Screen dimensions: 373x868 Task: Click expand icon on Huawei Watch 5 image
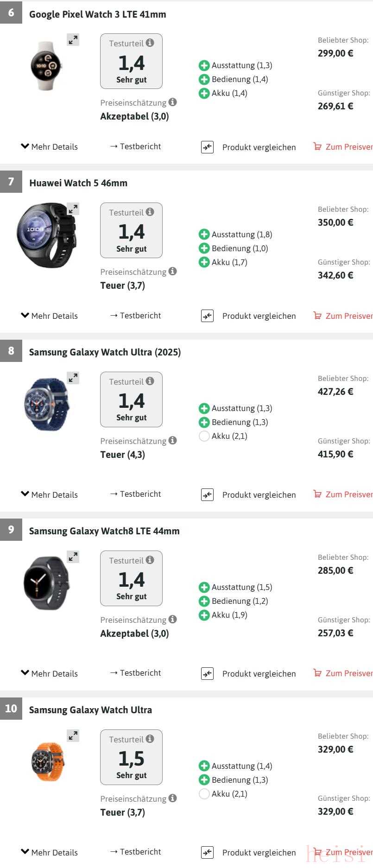point(73,209)
